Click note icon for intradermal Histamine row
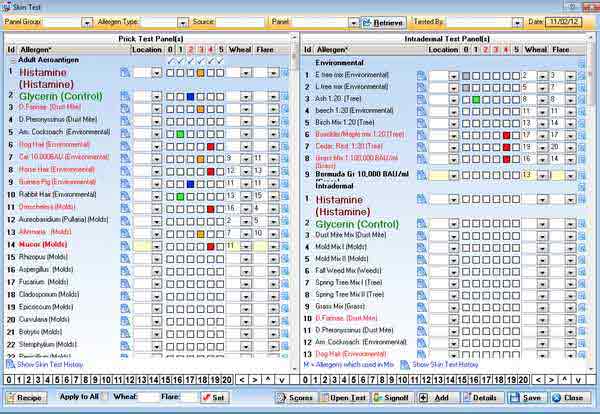The height and width of the screenshot is (414, 600). click(421, 199)
